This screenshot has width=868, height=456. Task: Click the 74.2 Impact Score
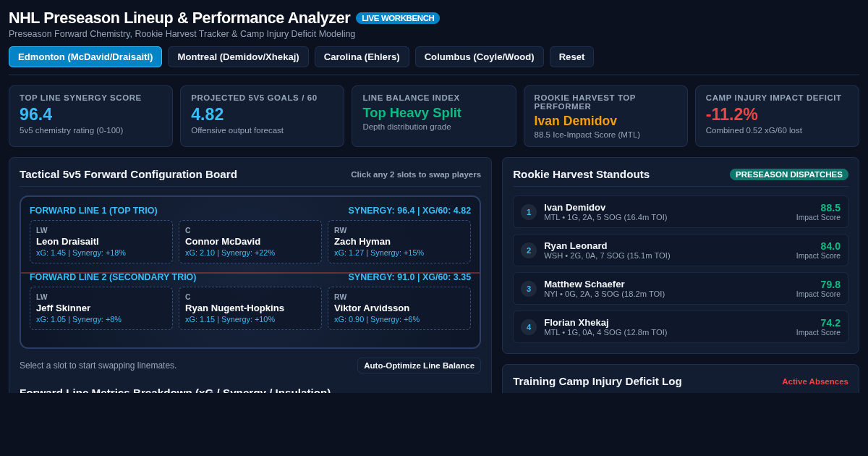click(830, 323)
